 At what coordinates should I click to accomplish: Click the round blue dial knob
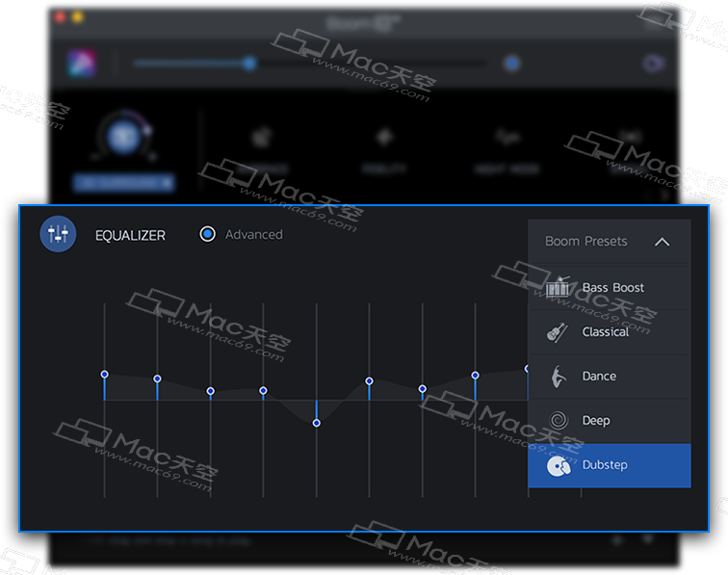tap(123, 138)
